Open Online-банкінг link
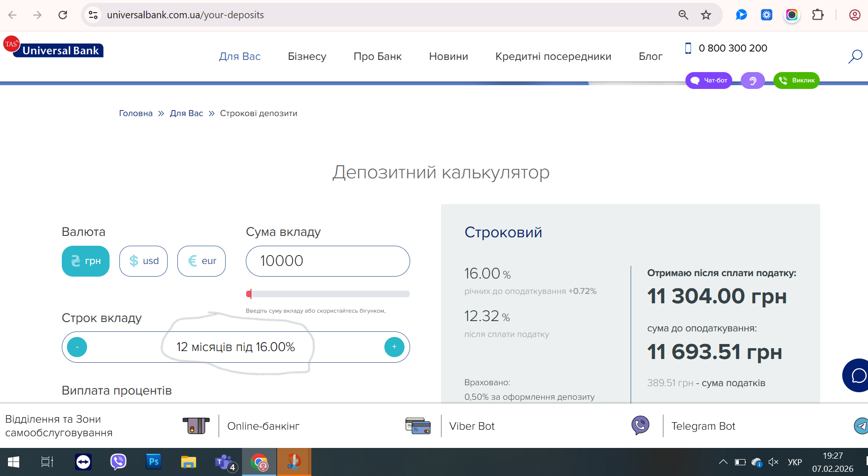Viewport: 868px width, 476px height. coord(263,426)
